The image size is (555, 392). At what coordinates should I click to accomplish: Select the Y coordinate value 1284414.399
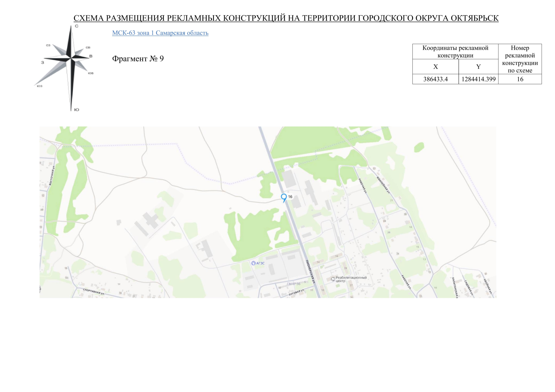(478, 79)
